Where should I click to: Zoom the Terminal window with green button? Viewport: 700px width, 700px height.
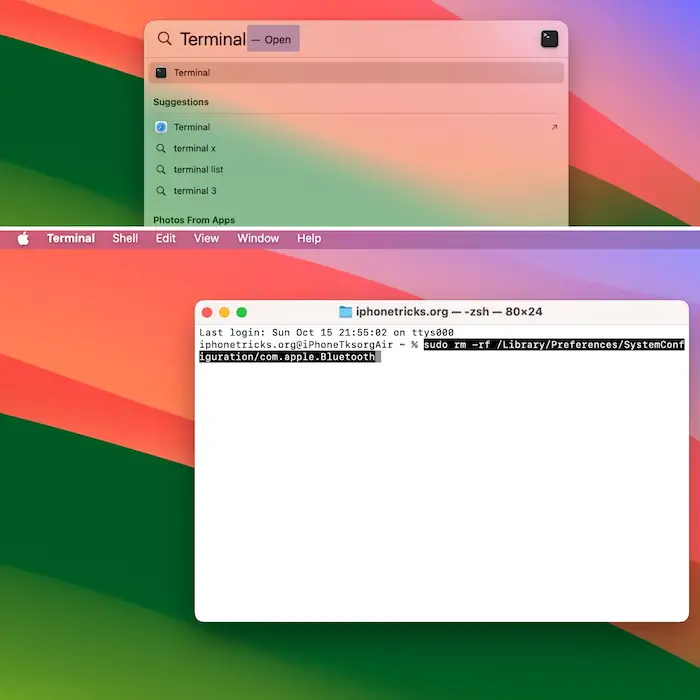pos(241,313)
